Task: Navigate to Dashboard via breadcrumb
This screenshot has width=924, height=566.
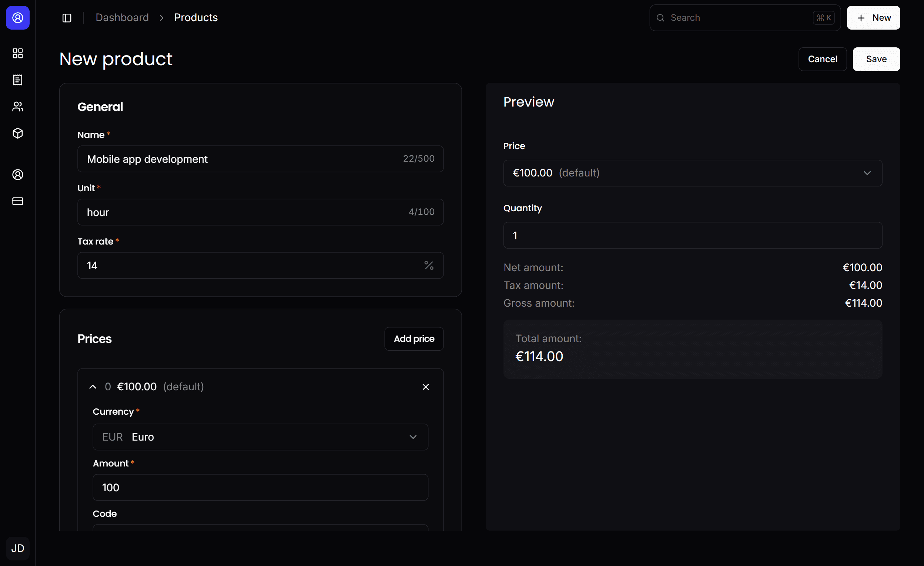Action: pos(122,17)
